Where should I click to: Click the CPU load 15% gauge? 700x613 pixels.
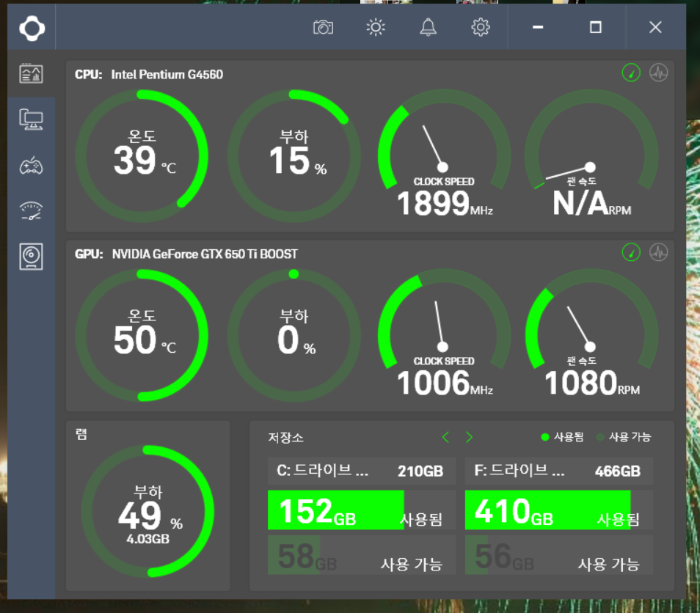pyautogui.click(x=294, y=155)
